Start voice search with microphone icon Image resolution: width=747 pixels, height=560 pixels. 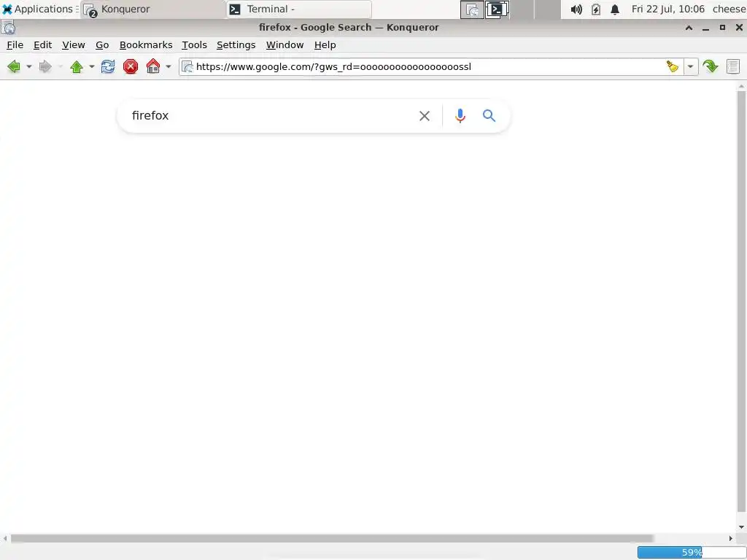(460, 116)
